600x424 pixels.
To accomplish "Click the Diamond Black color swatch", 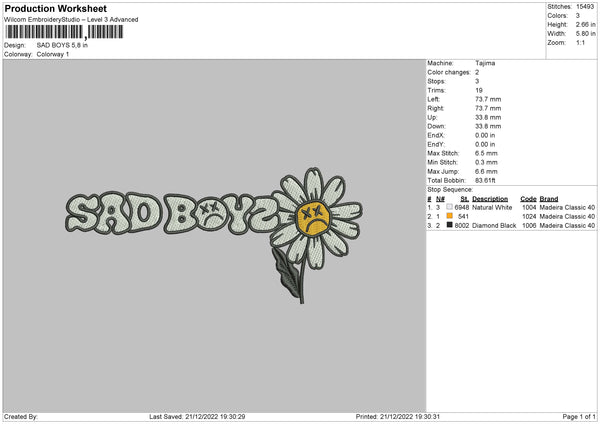I will [449, 225].
